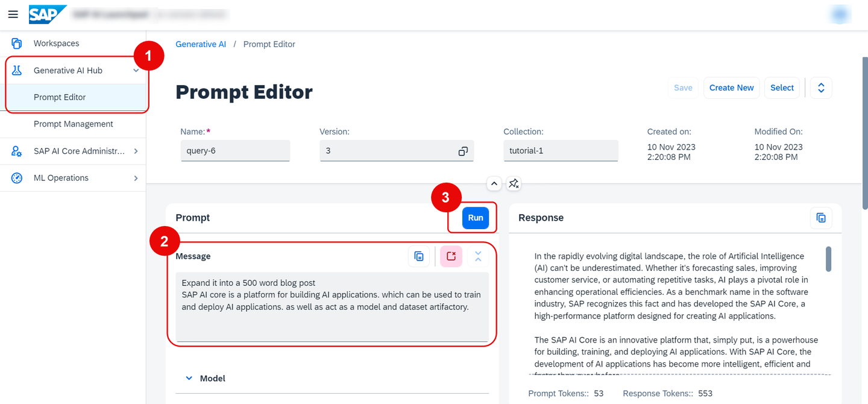Image resolution: width=868 pixels, height=404 pixels.
Task: Expand SAP AI Core Administration submenu
Action: point(136,151)
